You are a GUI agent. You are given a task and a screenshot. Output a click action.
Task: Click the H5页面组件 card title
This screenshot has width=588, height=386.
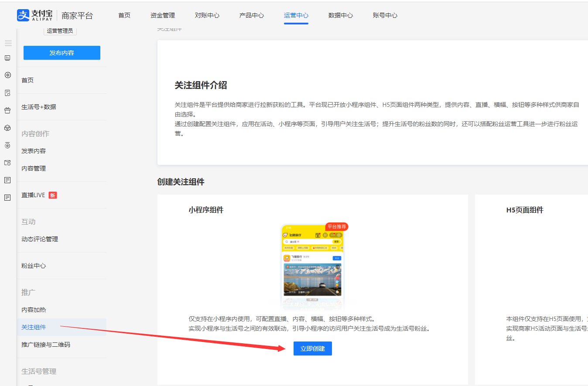point(525,210)
